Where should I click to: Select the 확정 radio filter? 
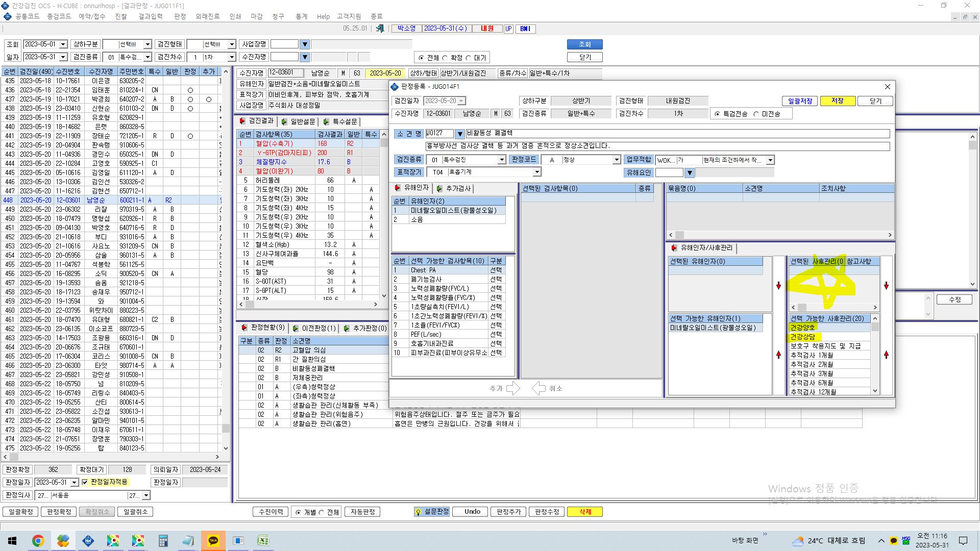pyautogui.click(x=445, y=58)
